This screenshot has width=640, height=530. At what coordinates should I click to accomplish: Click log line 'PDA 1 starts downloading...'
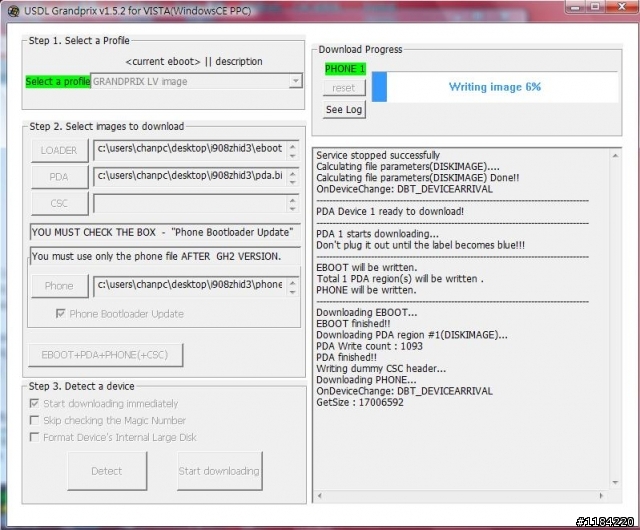click(378, 234)
